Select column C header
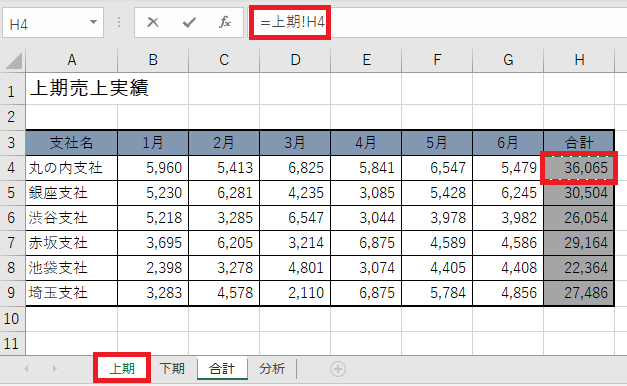This screenshot has width=627, height=386. click(224, 60)
